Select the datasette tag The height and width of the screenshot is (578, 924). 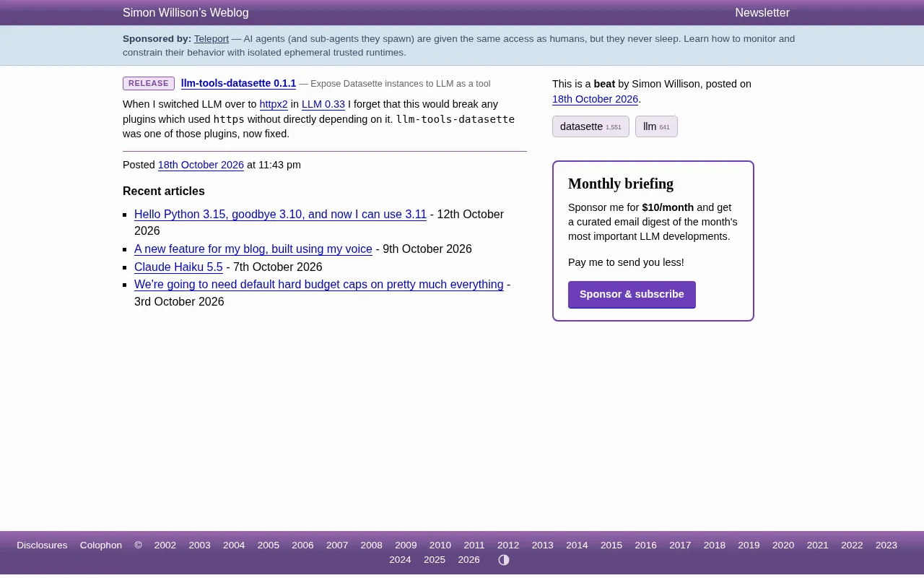coord(590,126)
